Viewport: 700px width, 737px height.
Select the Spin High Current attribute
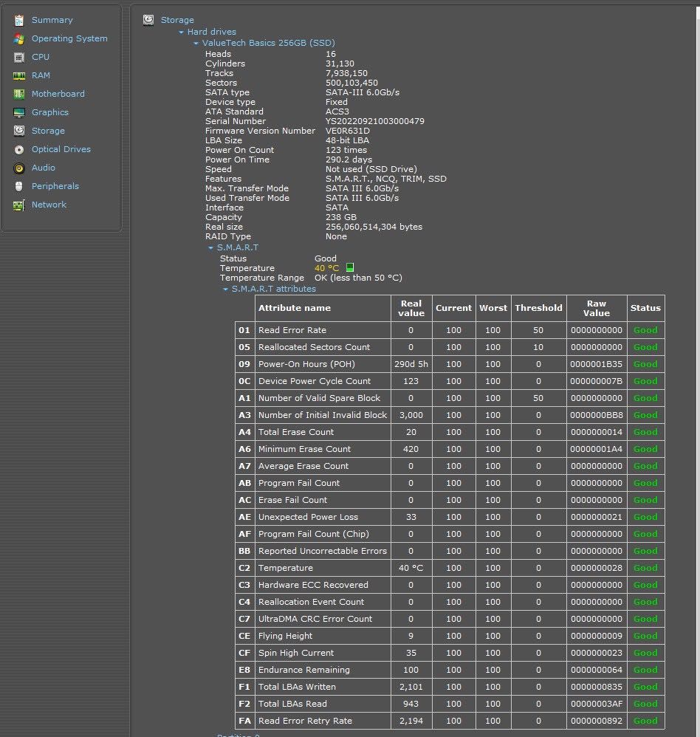coord(295,653)
